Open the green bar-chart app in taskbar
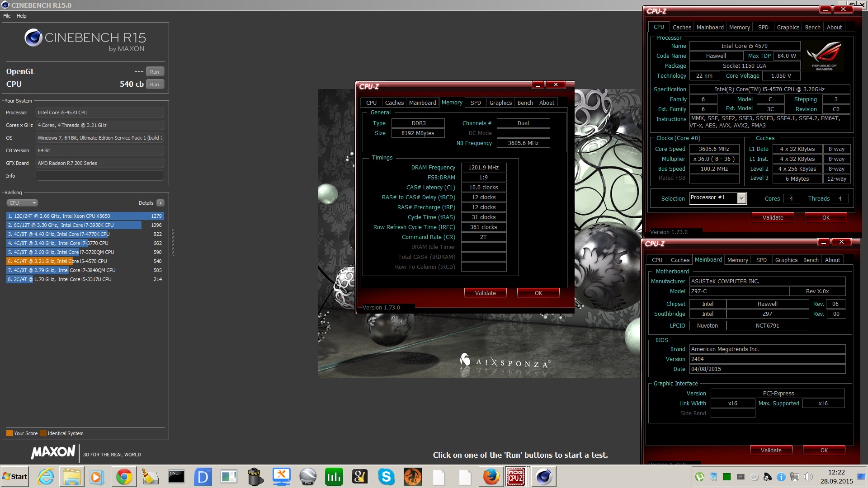The height and width of the screenshot is (488, 868). (x=334, y=477)
